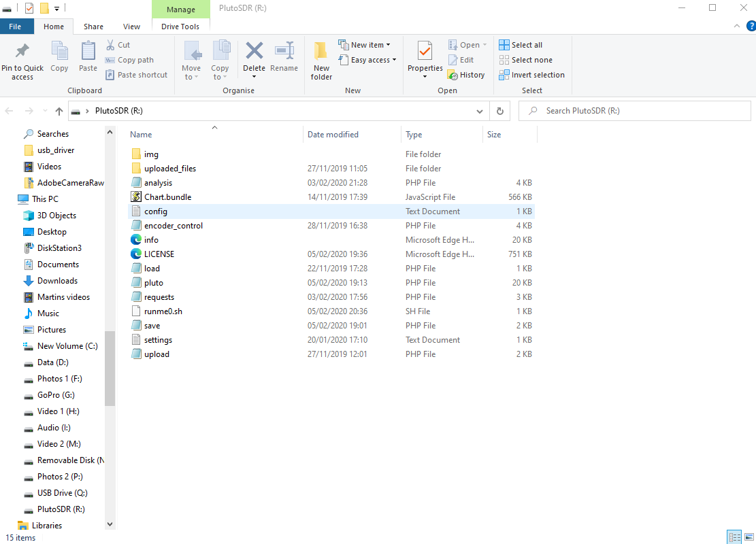Open the Easy access dropdown
Image resolution: width=756 pixels, height=544 pixels.
[x=367, y=60]
